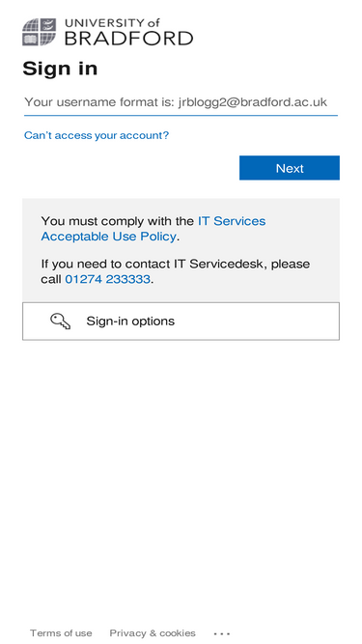Click the "Sign-in options" label text
Image resolution: width=362 pixels, height=644 pixels.
pos(130,322)
